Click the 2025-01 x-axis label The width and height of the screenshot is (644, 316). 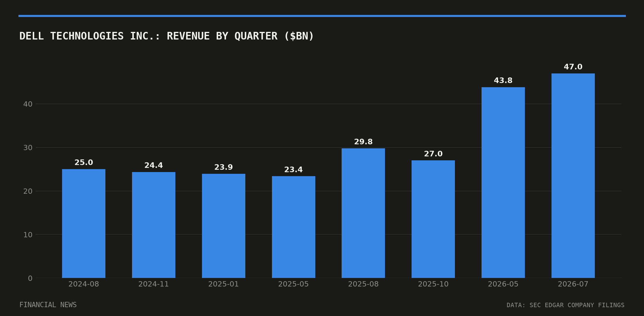(x=224, y=284)
